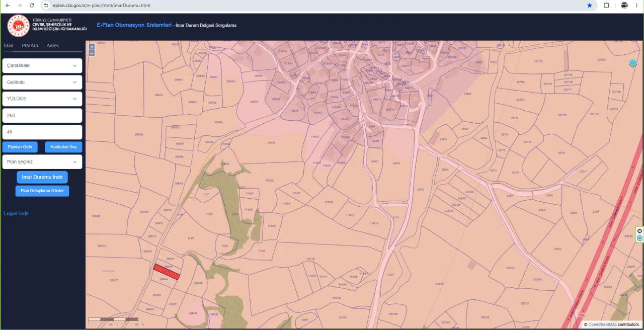Screen dimensions: 644x330
Task: Click the ministry logo emblem
Action: pyautogui.click(x=18, y=26)
